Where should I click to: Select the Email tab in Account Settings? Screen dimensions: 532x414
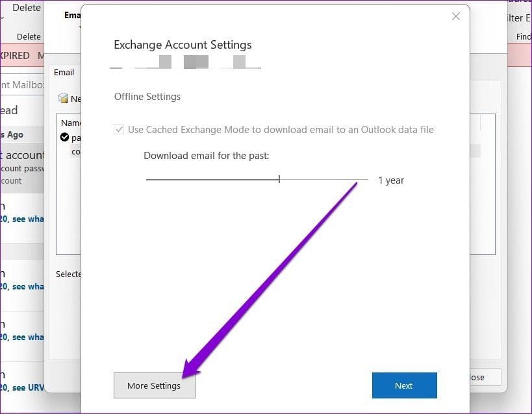(64, 72)
